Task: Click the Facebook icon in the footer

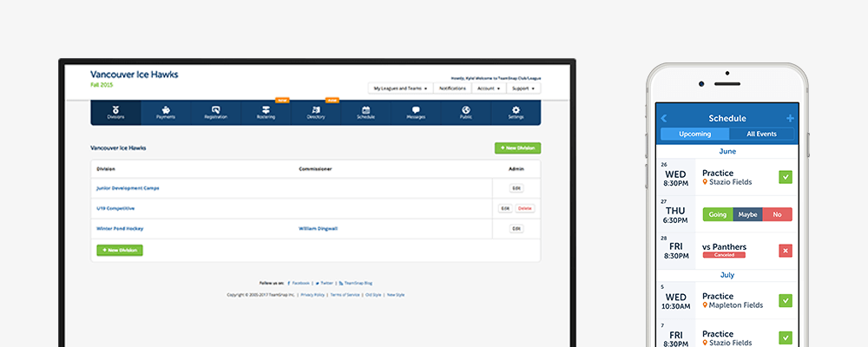Action: pos(289,283)
